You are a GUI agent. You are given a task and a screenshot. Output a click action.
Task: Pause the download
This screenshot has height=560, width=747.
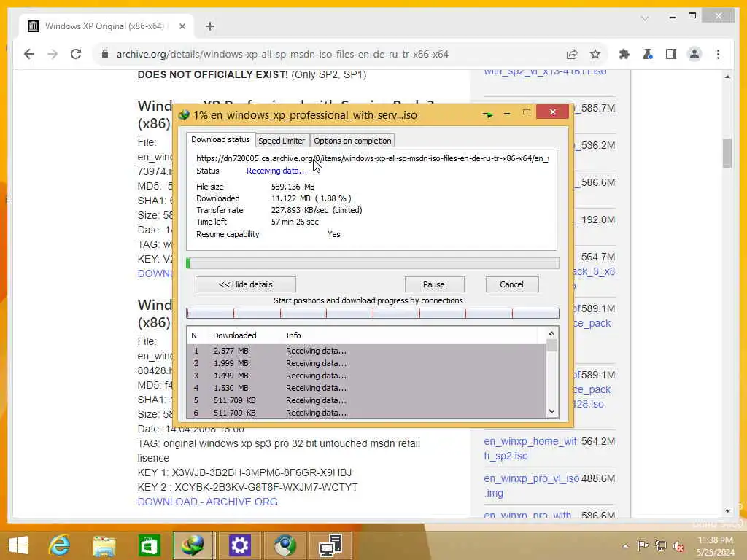coord(434,284)
